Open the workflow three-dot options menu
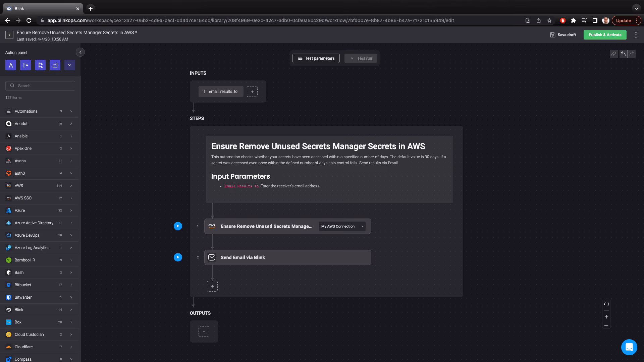The height and width of the screenshot is (362, 644). [x=636, y=35]
